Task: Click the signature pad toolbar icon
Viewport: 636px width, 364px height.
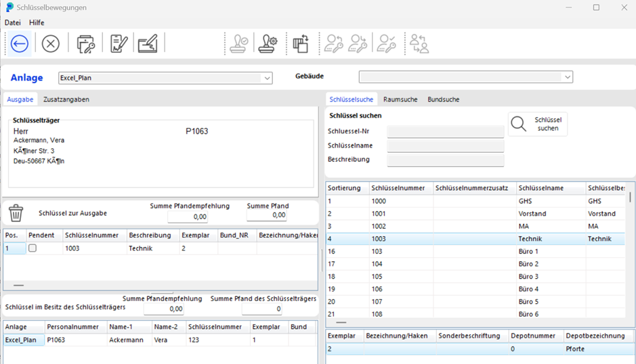Action: [x=148, y=44]
